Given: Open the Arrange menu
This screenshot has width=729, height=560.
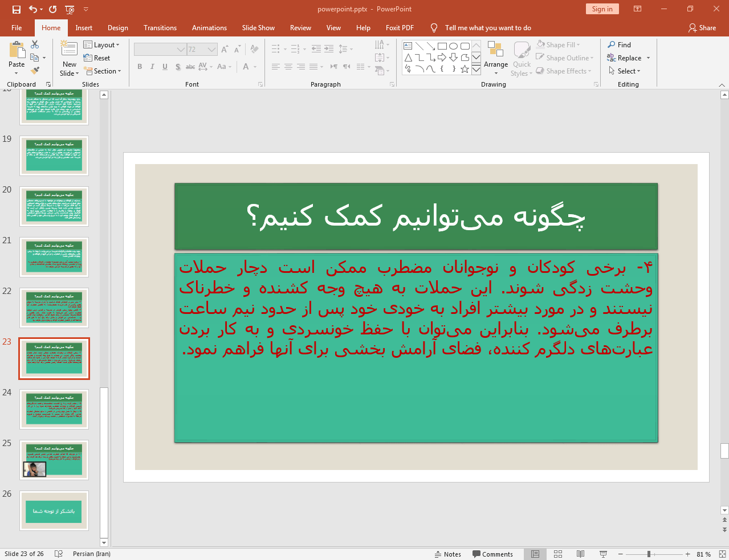Looking at the screenshot, I should [496, 58].
